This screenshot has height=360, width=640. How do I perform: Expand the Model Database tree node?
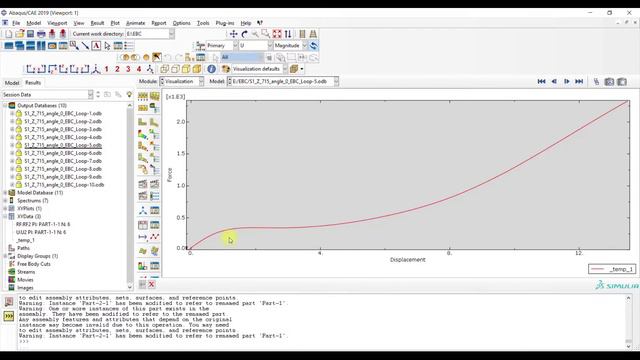5,193
